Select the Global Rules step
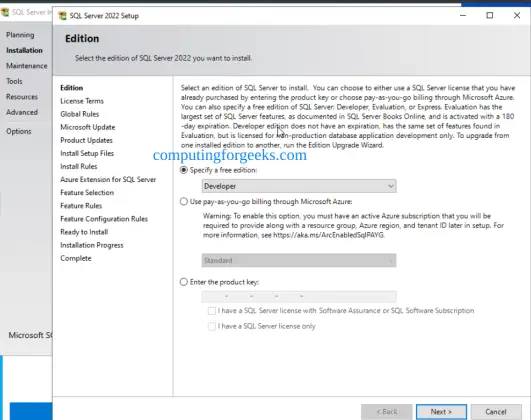This screenshot has height=420, width=531. coord(80,114)
